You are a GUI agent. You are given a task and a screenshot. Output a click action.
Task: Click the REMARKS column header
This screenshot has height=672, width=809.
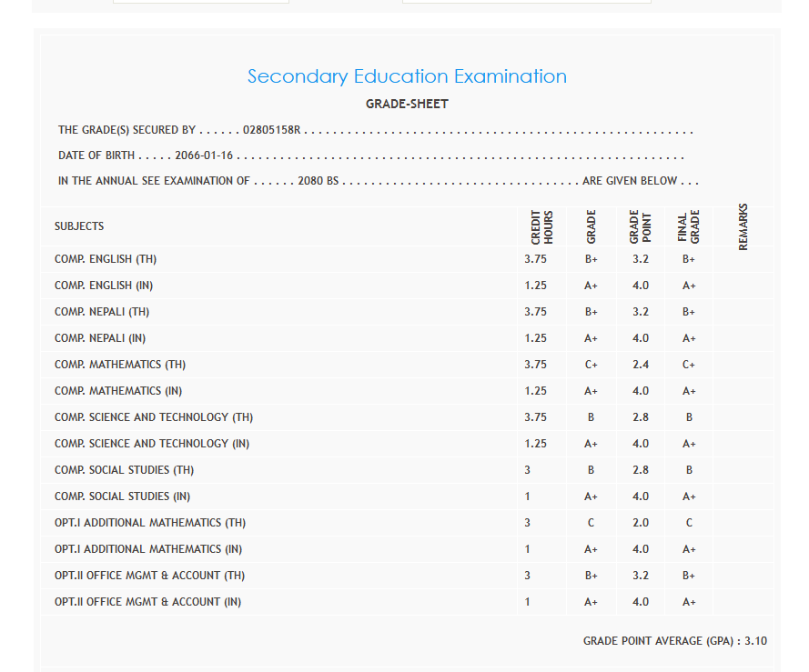(x=743, y=226)
